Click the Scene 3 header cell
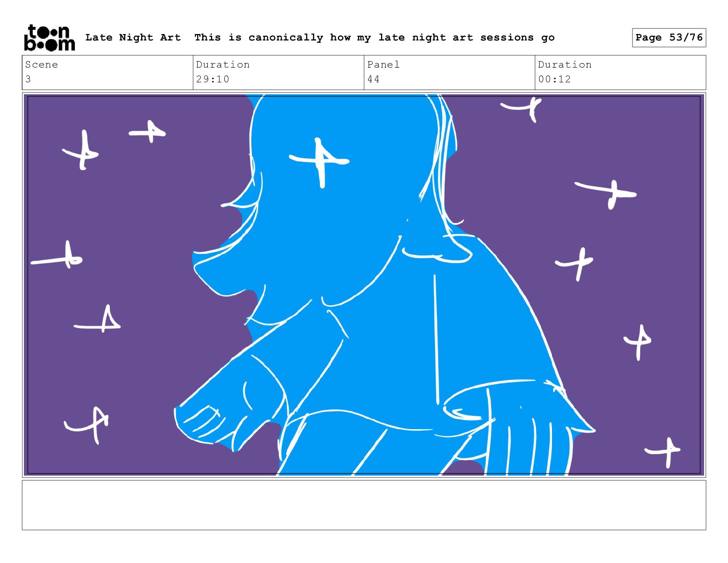This screenshot has width=728, height=563. click(108, 72)
